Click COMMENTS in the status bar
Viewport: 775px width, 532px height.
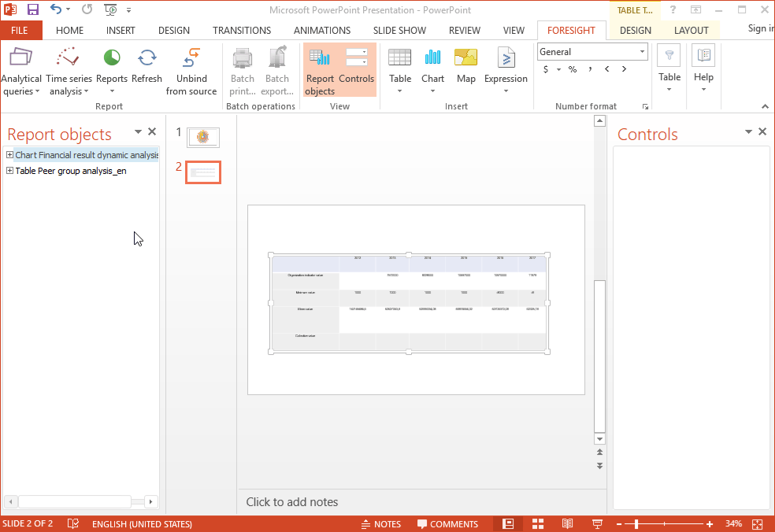[x=447, y=524]
